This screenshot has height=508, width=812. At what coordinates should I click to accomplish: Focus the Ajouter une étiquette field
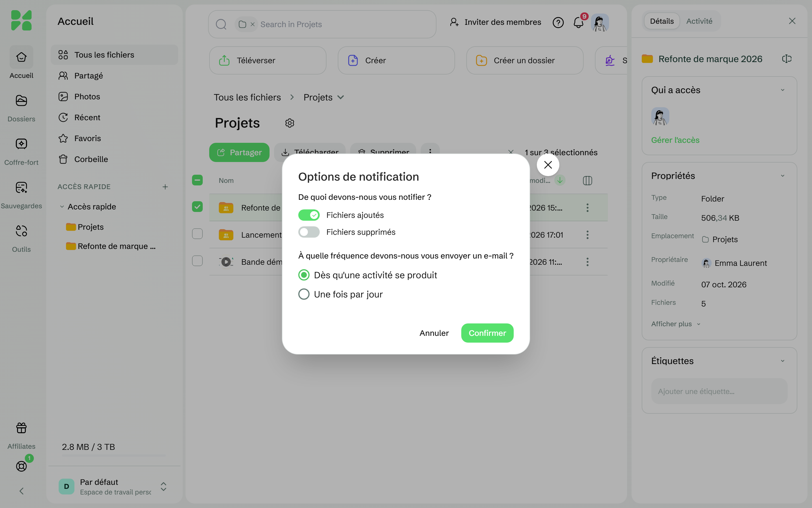[x=719, y=391]
